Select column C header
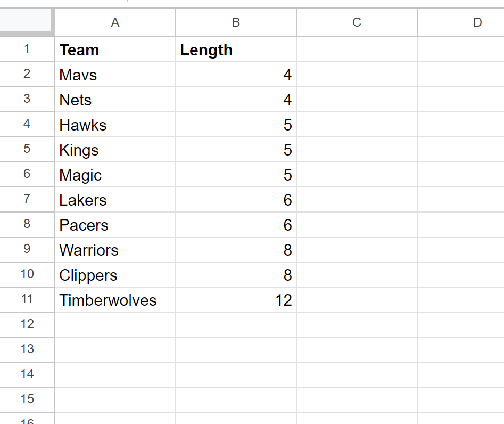Screen dimensions: 504x424 pos(357,22)
